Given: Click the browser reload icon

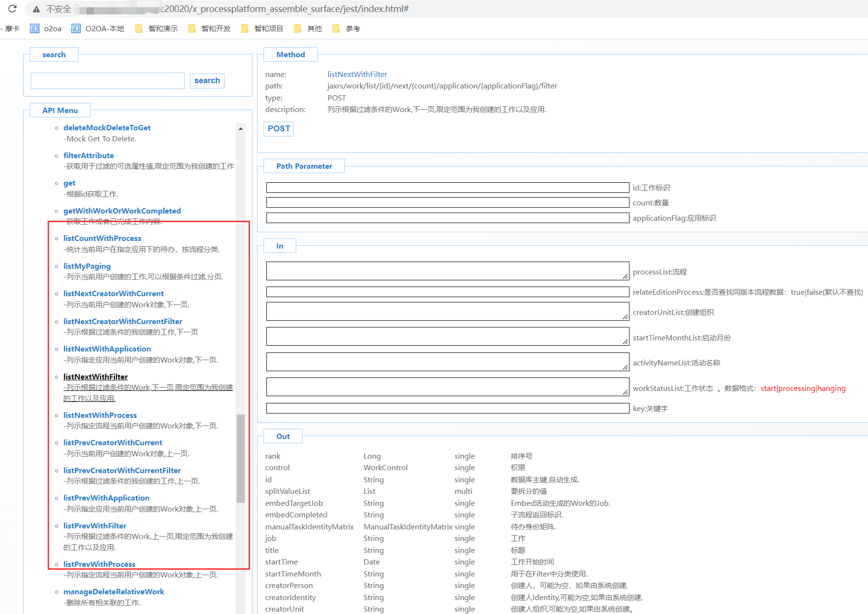Looking at the screenshot, I should (x=13, y=9).
